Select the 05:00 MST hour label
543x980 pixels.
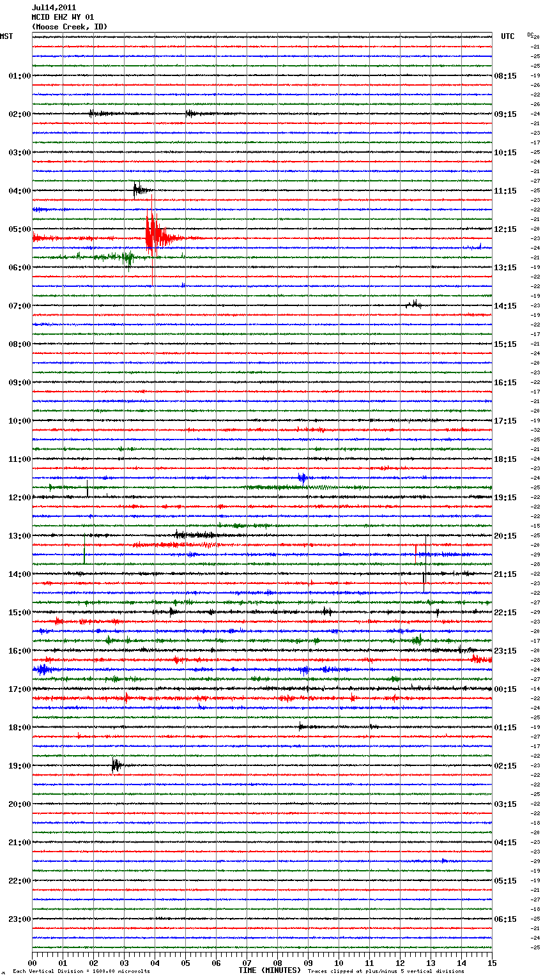tap(20, 229)
